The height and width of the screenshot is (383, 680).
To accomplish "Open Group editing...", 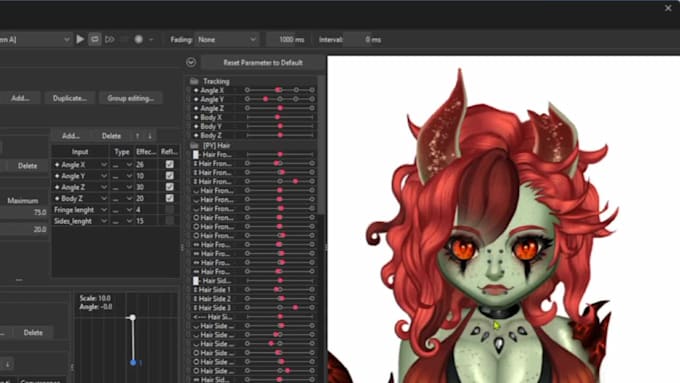I will pyautogui.click(x=131, y=98).
